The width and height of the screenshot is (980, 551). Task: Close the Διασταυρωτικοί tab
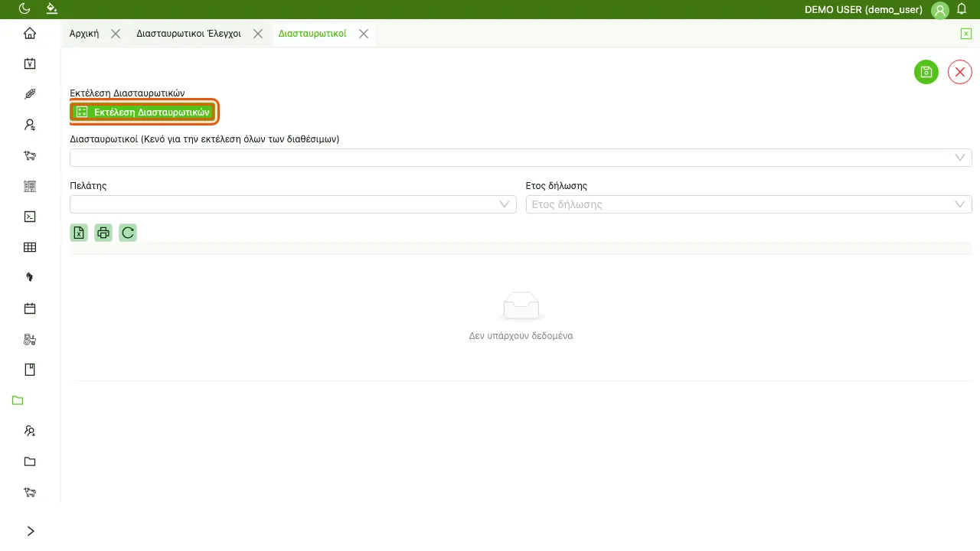(x=364, y=34)
